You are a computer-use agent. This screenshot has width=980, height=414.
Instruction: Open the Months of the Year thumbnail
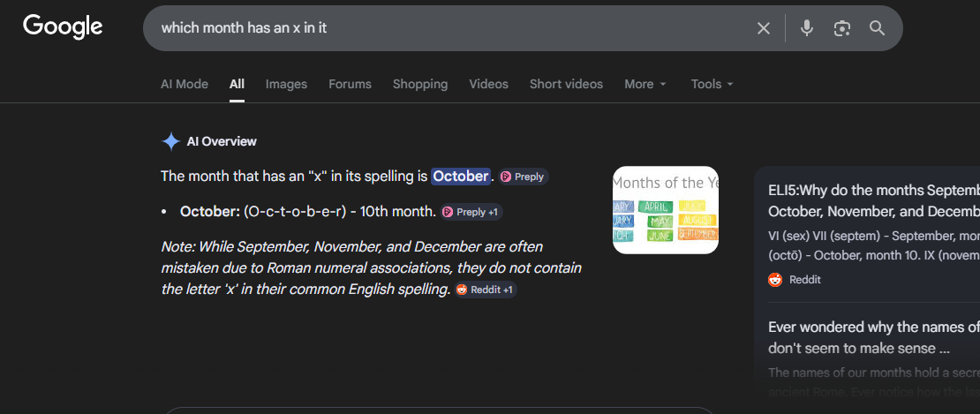point(666,210)
